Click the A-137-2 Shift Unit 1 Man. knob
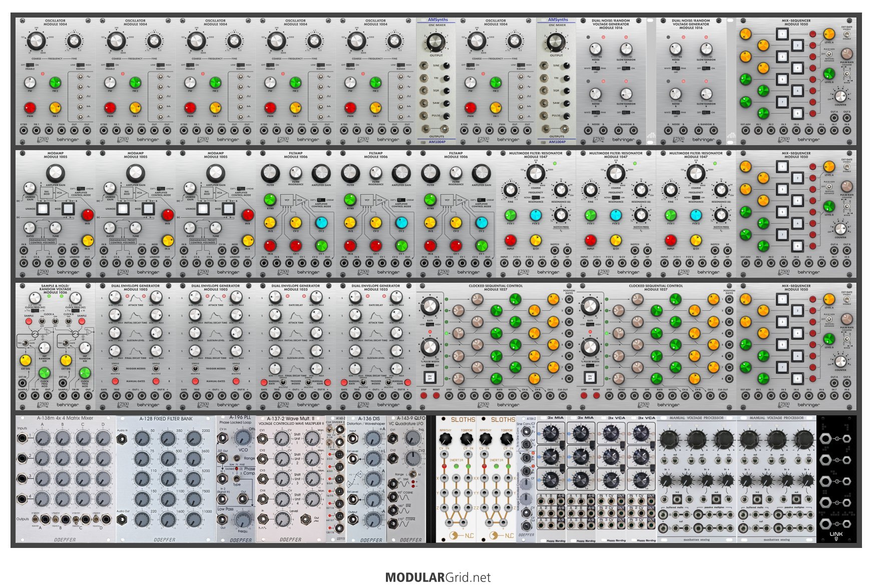Screen dimensions: 877x588 pyautogui.click(x=313, y=439)
